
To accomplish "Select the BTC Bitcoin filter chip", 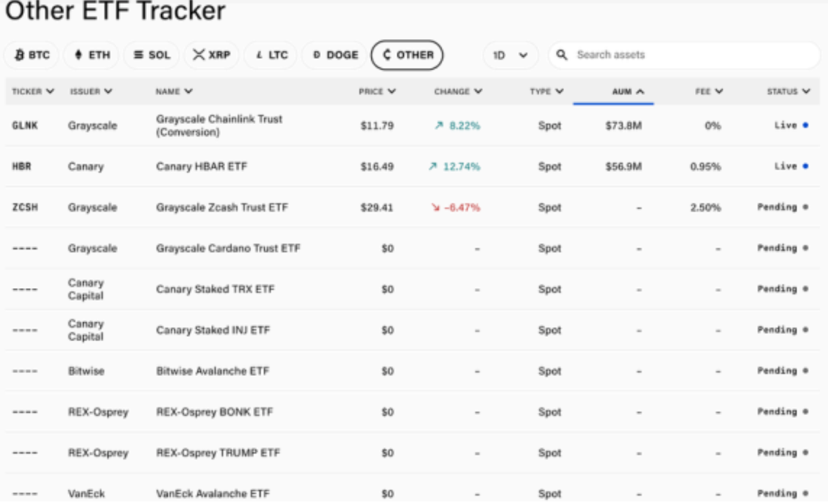I will (x=32, y=55).
